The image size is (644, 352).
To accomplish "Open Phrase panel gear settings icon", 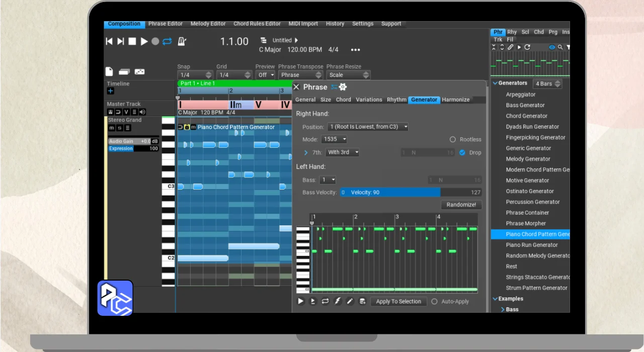I will pyautogui.click(x=343, y=87).
